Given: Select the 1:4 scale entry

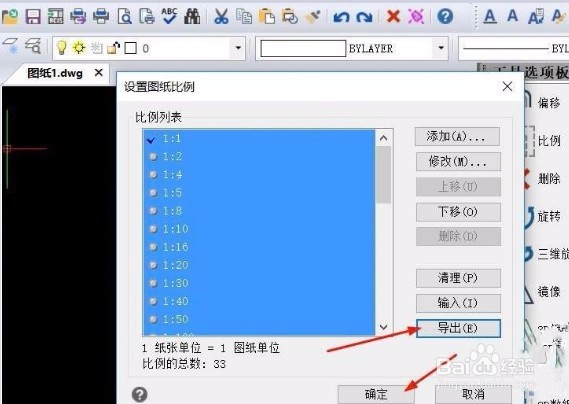Looking at the screenshot, I should (x=259, y=175).
